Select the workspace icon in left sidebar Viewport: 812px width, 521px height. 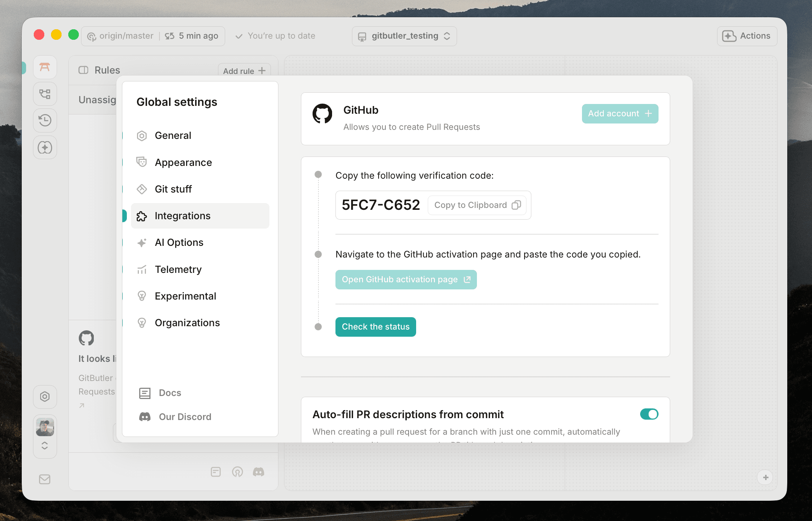click(45, 67)
